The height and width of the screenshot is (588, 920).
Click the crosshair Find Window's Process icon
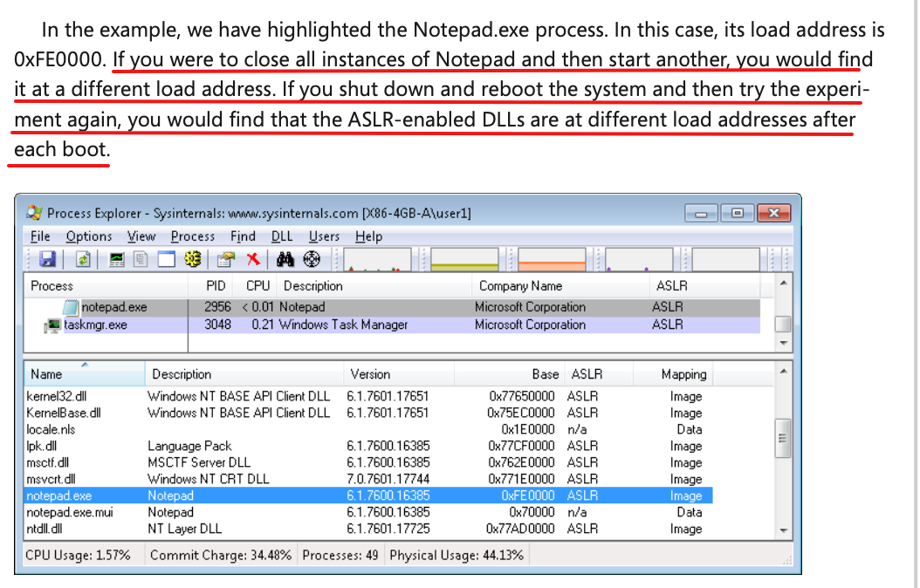[312, 259]
